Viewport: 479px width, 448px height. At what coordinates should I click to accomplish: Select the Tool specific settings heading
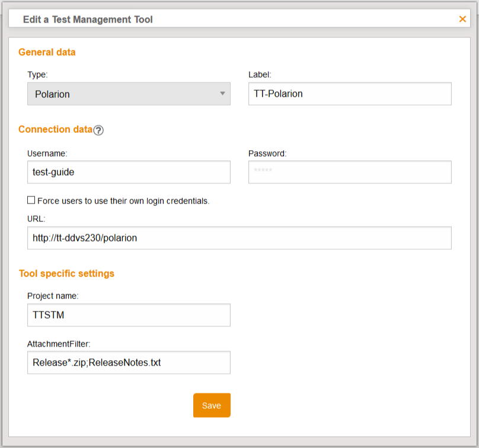[x=66, y=274]
